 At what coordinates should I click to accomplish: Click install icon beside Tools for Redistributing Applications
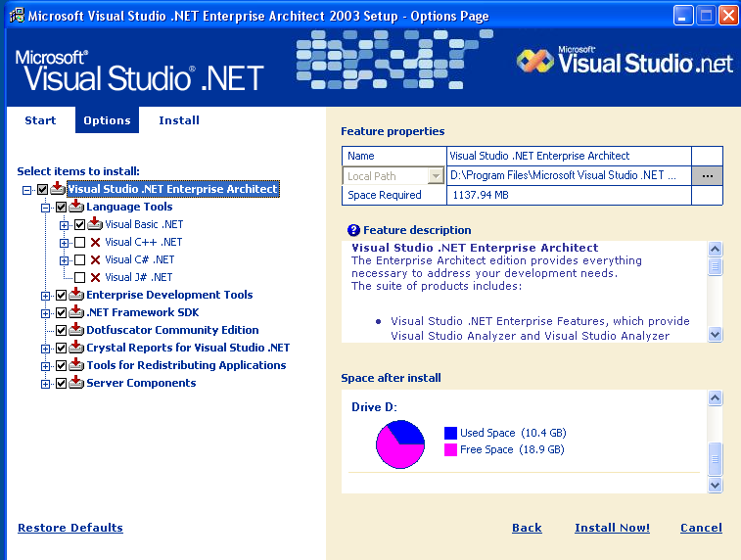click(x=76, y=365)
